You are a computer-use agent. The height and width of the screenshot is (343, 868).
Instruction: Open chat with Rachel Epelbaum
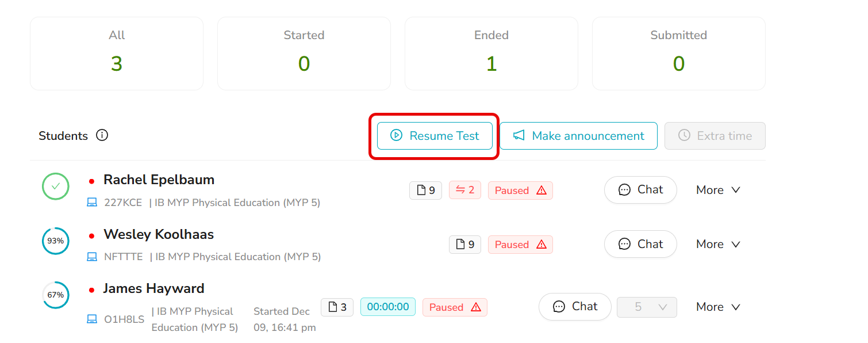[x=640, y=190]
